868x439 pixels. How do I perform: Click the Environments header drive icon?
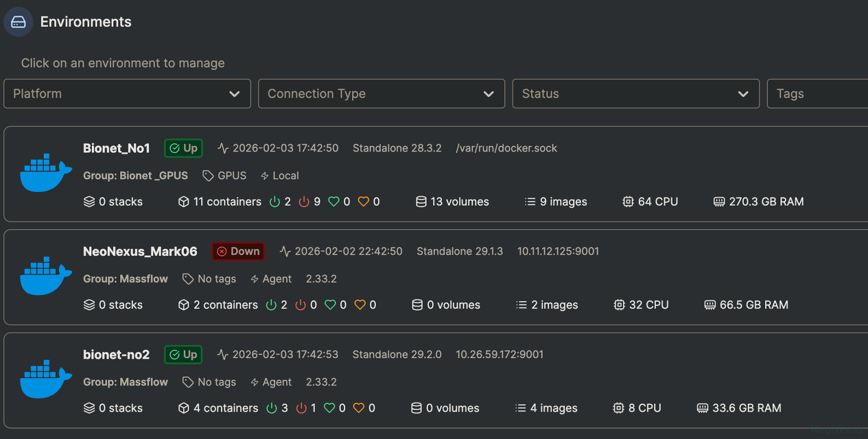tap(19, 22)
